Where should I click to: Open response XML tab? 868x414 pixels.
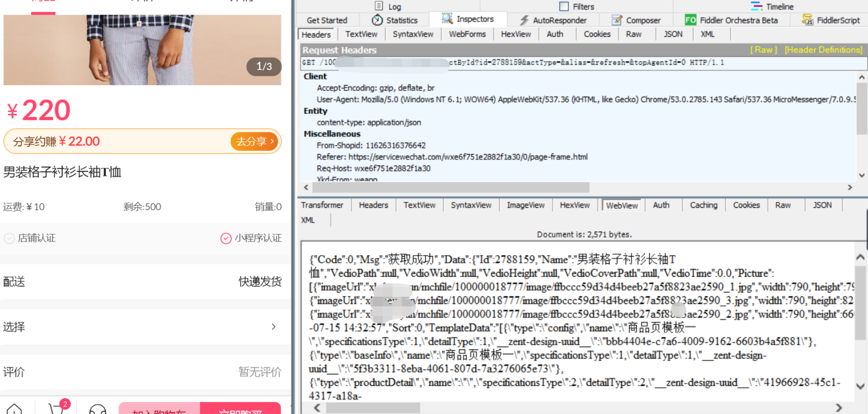(x=308, y=220)
